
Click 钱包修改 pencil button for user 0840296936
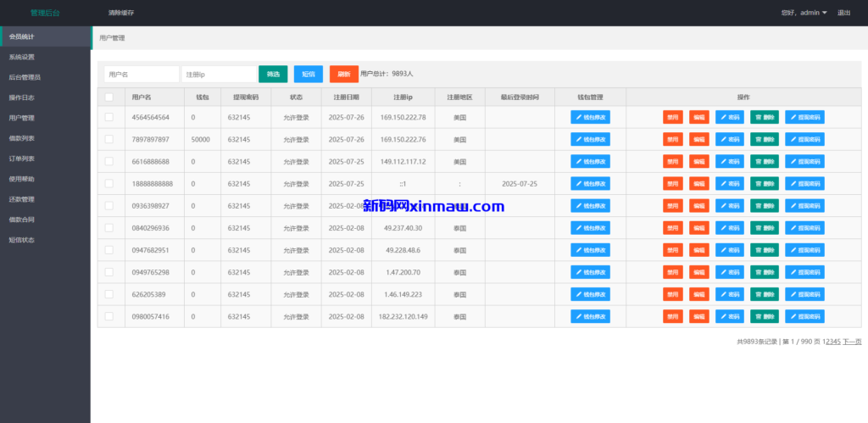click(x=590, y=227)
